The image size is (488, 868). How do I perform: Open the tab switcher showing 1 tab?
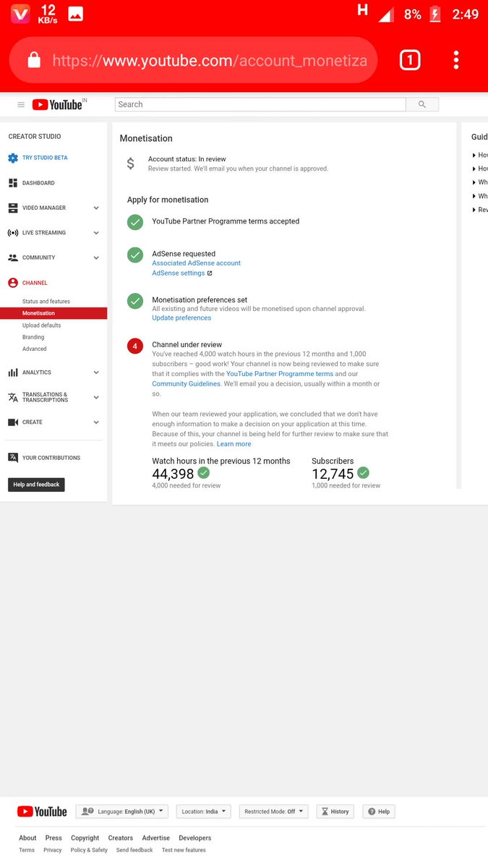(x=410, y=60)
